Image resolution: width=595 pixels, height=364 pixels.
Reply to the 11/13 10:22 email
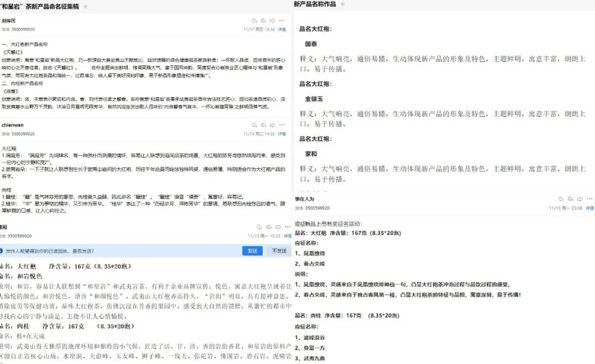pyautogui.click(x=259, y=227)
